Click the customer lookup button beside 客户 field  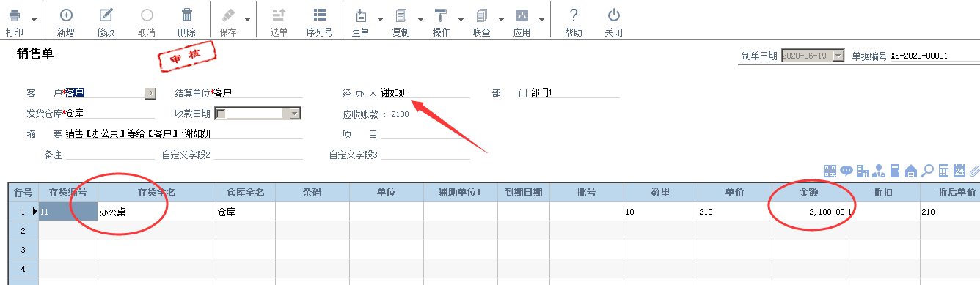[x=150, y=92]
